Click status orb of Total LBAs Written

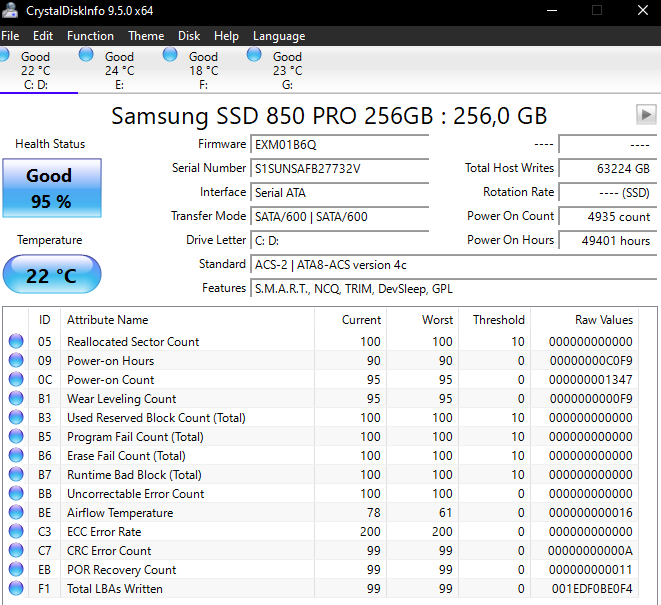click(16, 588)
